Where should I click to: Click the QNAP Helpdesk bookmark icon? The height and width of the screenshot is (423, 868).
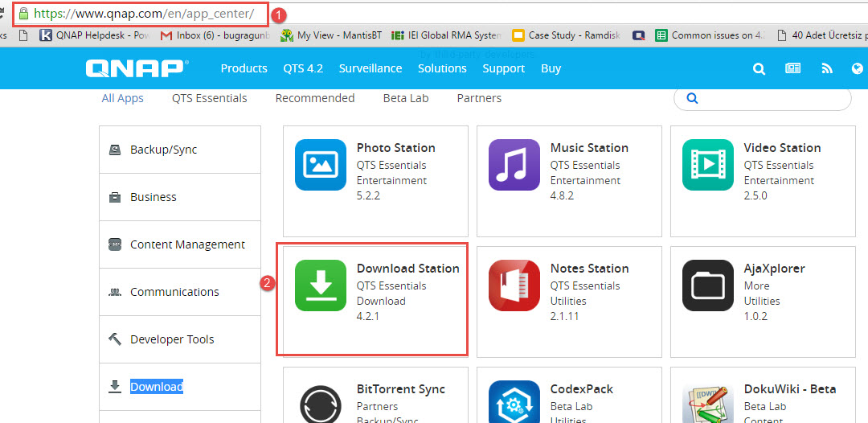point(45,35)
